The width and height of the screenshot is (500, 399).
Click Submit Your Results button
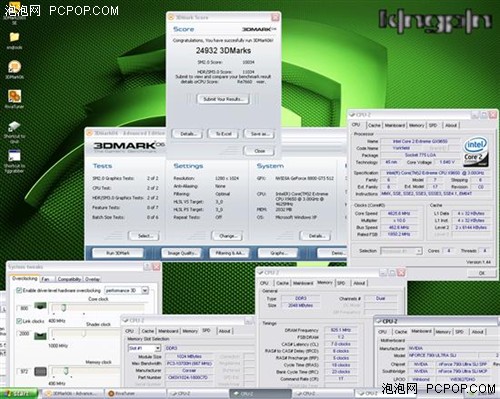point(223,99)
